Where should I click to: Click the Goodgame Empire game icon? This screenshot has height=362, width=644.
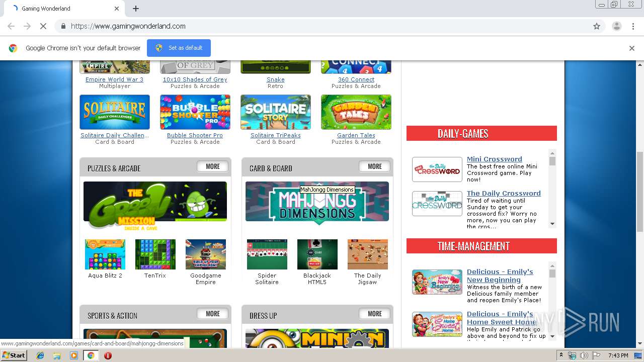[x=206, y=254]
